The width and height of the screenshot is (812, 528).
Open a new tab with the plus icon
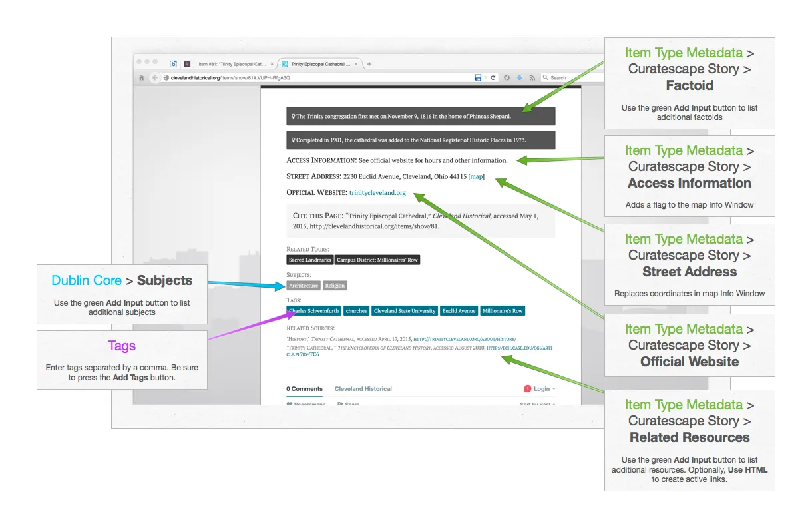[369, 64]
